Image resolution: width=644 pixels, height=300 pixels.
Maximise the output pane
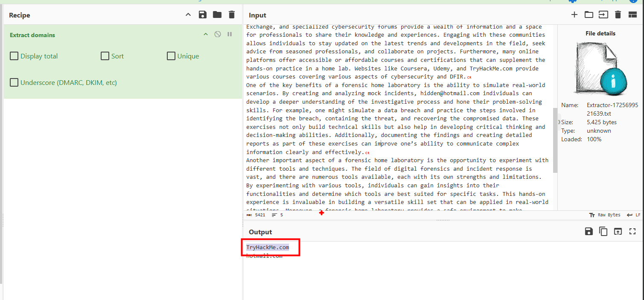click(632, 231)
